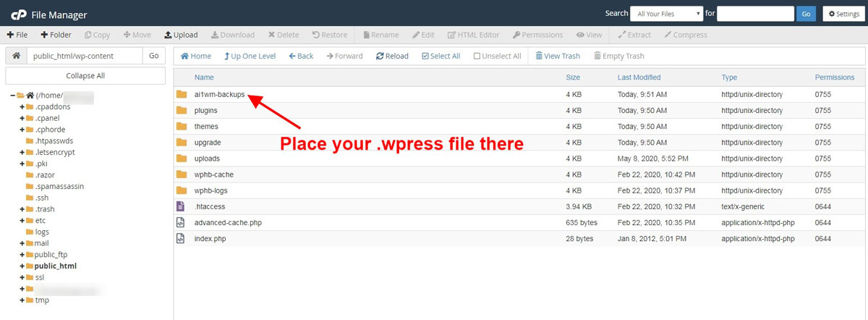
Task: Click the Download toolbar item
Action: tap(233, 35)
